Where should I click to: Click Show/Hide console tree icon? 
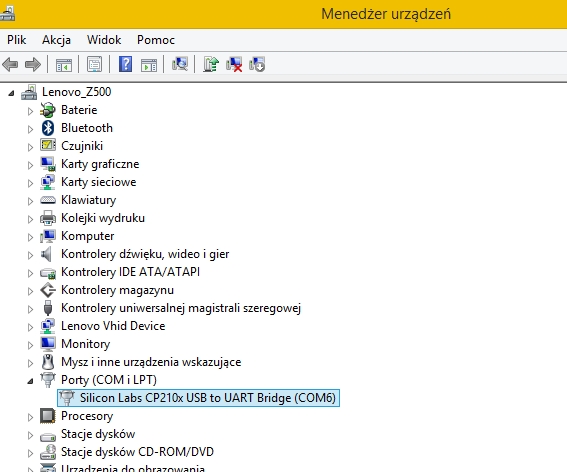click(64, 65)
